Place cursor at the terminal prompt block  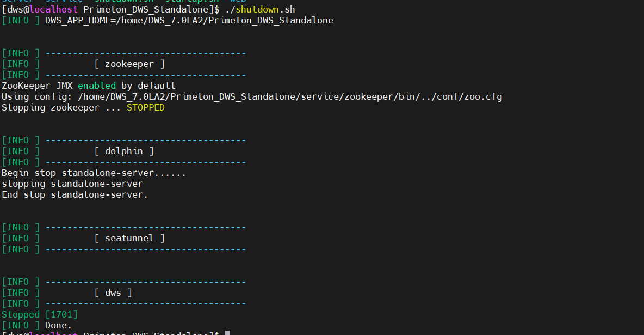coord(227,333)
